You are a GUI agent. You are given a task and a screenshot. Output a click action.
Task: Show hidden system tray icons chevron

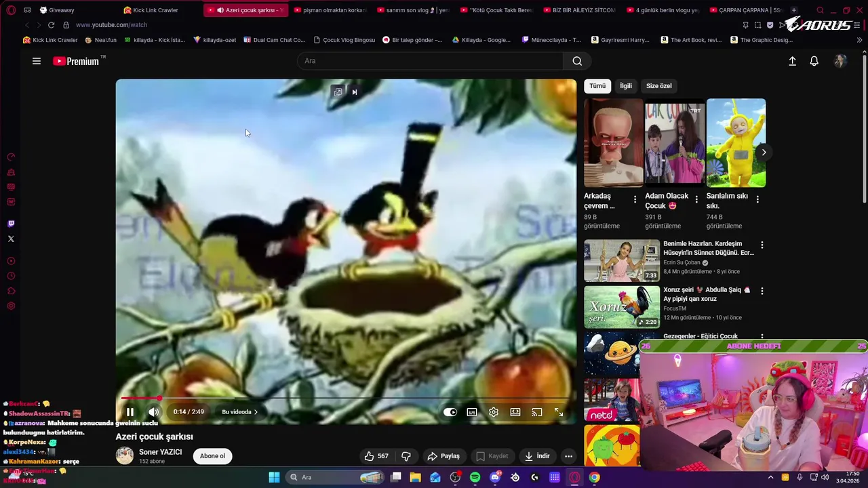click(770, 477)
